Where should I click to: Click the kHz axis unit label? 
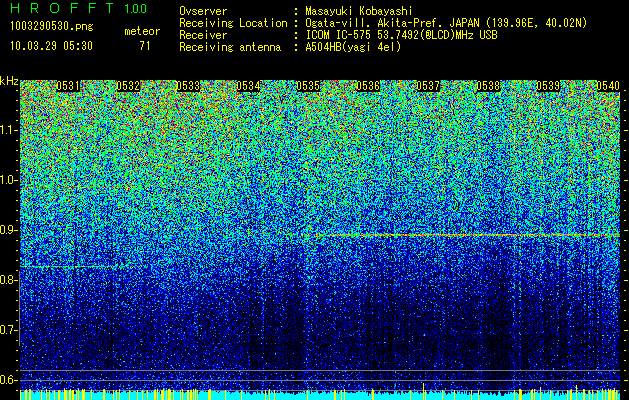pos(9,81)
